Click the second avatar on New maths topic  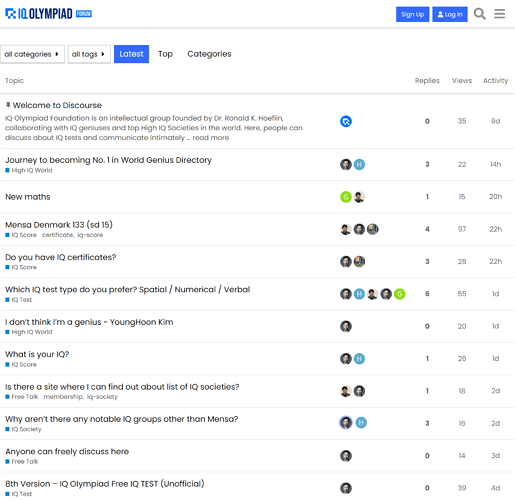tap(359, 197)
